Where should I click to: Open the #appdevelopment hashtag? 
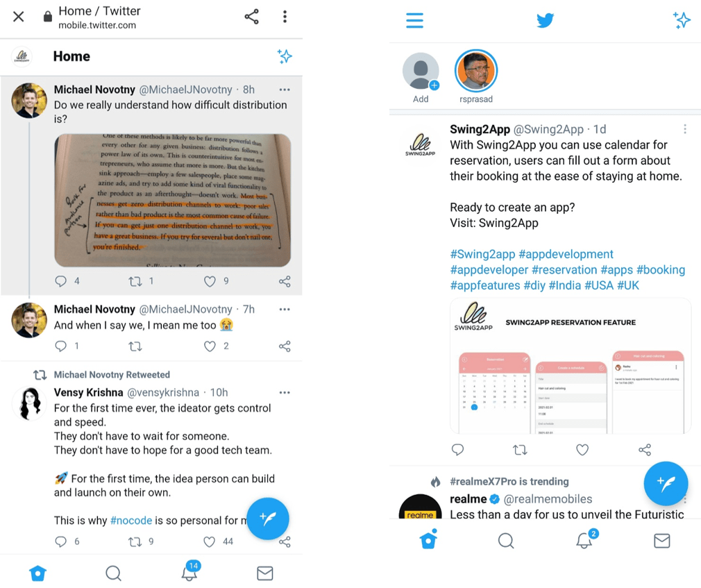point(566,254)
